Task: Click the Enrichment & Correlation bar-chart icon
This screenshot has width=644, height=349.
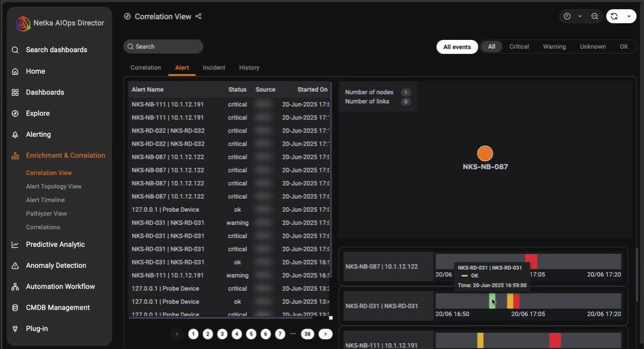Action: [15, 156]
